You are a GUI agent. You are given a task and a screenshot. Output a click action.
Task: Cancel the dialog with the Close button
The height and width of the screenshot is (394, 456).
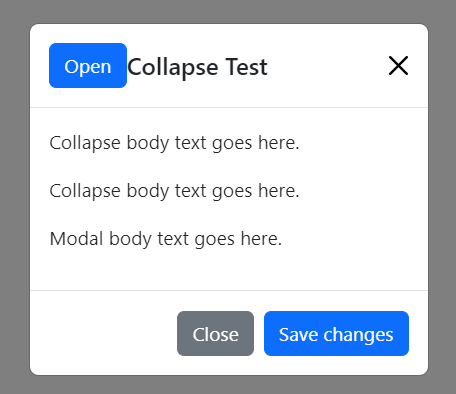[215, 334]
